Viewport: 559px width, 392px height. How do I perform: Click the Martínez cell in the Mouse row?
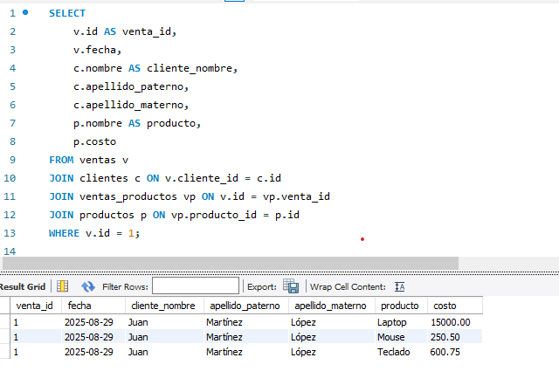(246, 337)
